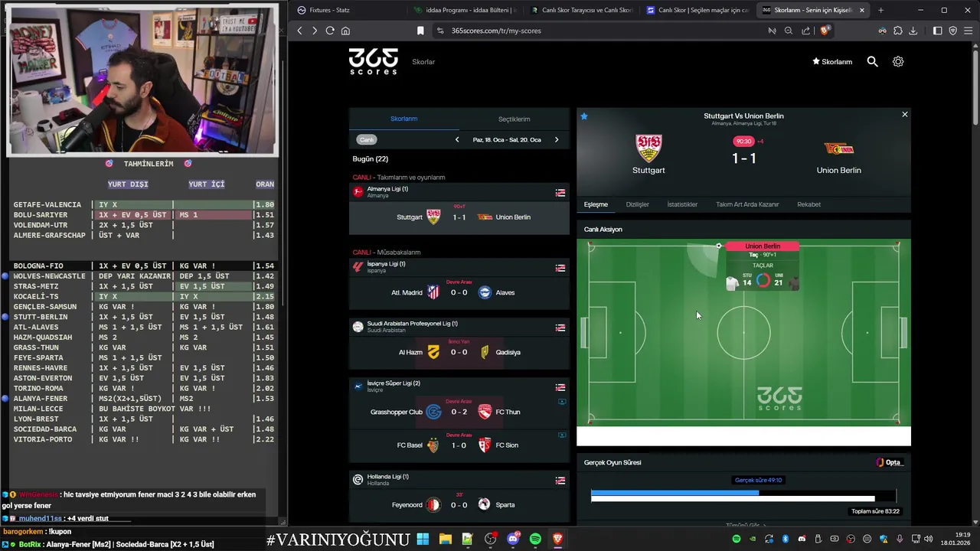
Task: Click the share icon in address bar
Action: (x=805, y=31)
